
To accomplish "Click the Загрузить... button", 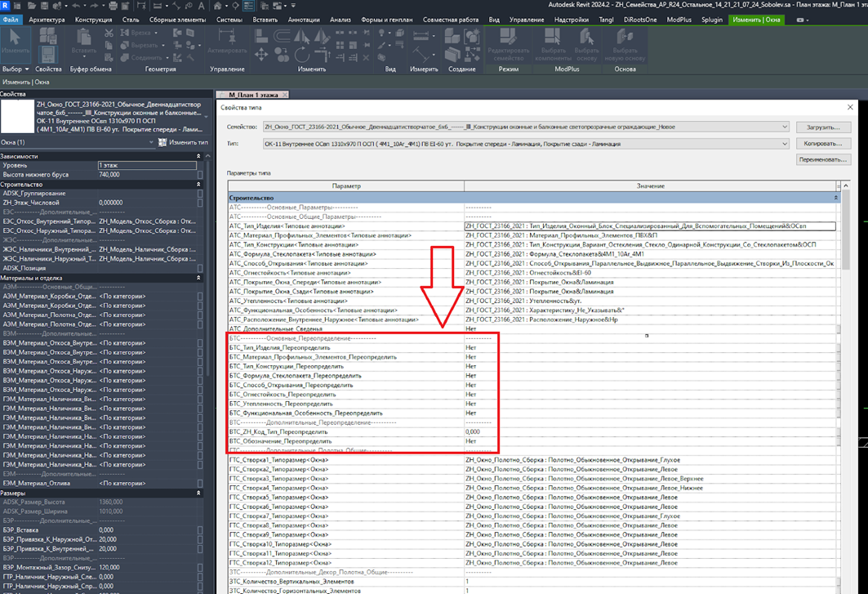I will [x=823, y=127].
